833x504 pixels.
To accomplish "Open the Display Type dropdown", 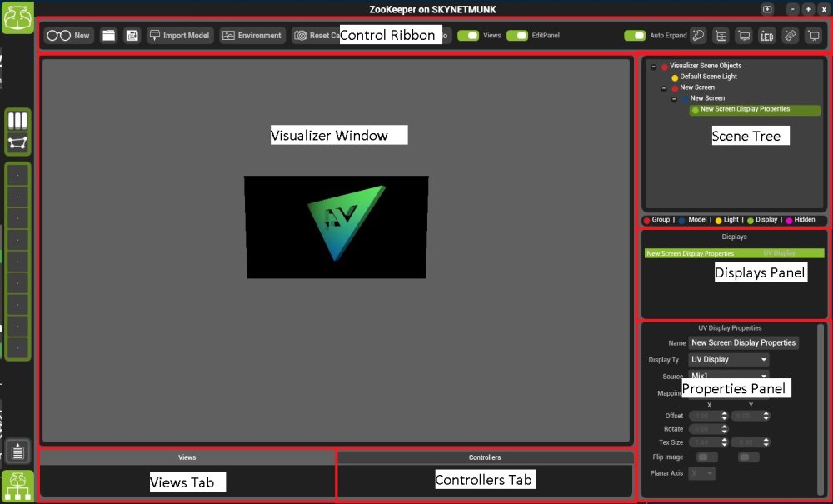I will pos(728,359).
